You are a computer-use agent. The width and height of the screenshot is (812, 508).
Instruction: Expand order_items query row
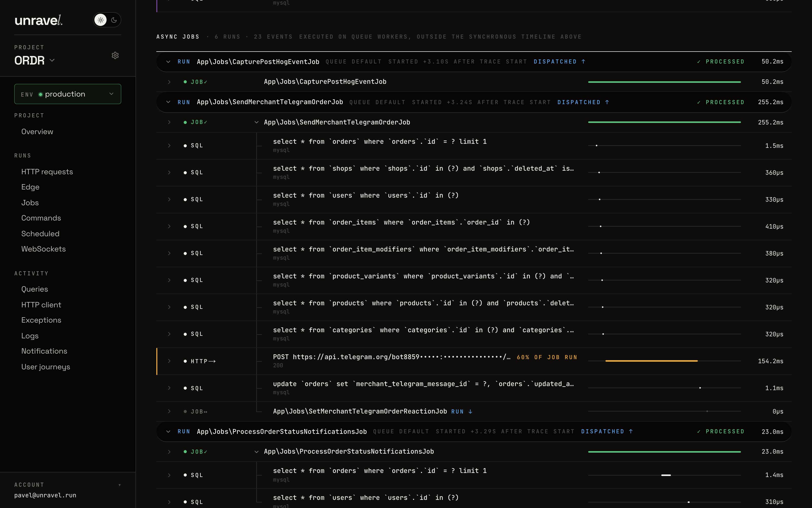click(169, 227)
